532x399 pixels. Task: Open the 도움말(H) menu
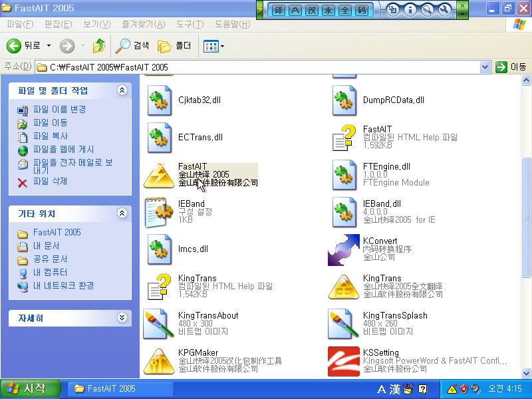tap(233, 25)
